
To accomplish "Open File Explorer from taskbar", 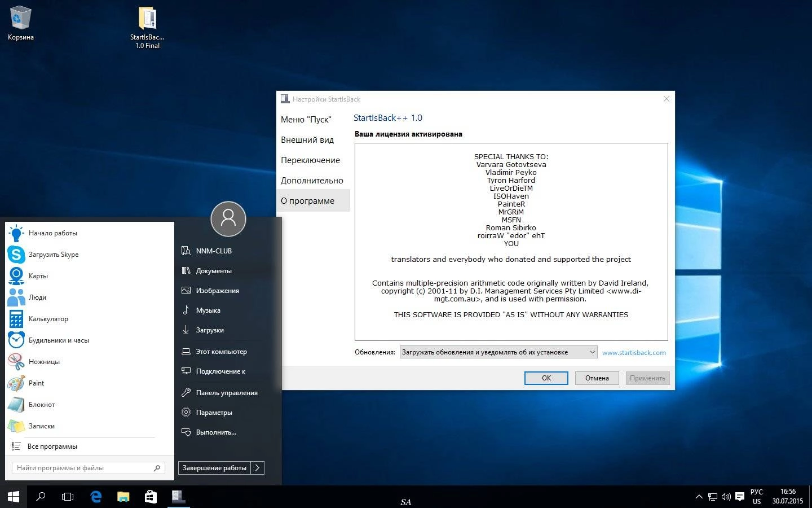I will coord(123,497).
